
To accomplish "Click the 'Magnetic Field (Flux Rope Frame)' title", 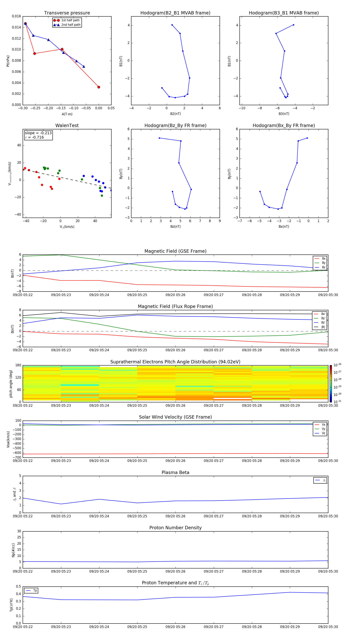I will pyautogui.click(x=175, y=307).
